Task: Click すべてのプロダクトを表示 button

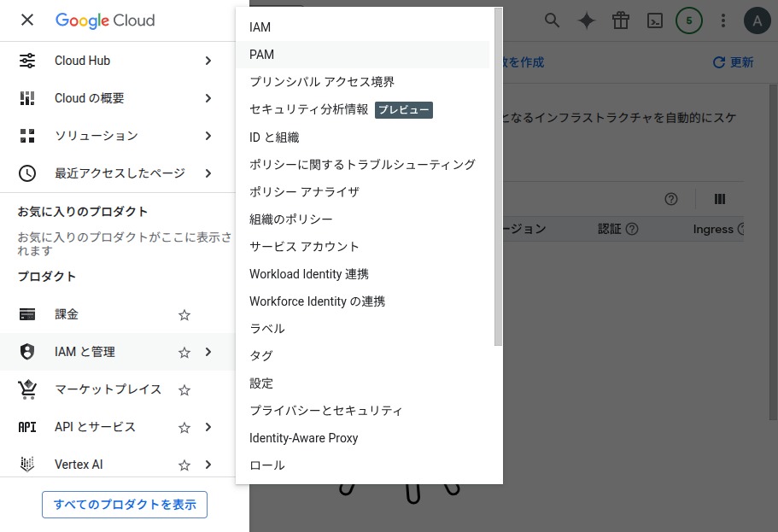Action: 125,504
